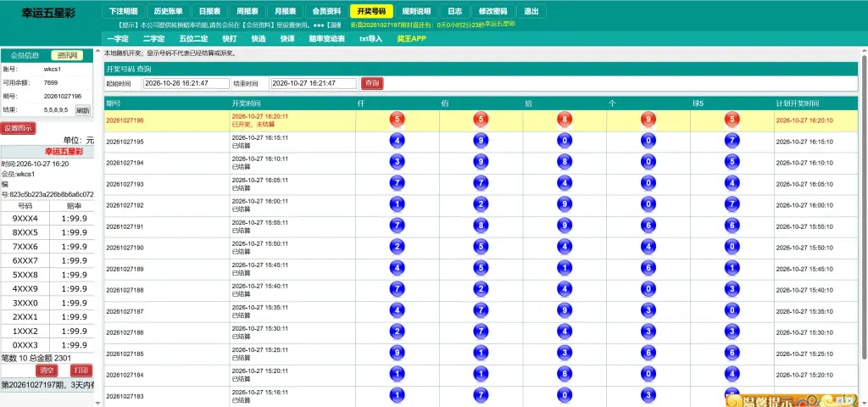This screenshot has width=868, height=407.
Task: Open 修改密码 tab
Action: tap(493, 11)
